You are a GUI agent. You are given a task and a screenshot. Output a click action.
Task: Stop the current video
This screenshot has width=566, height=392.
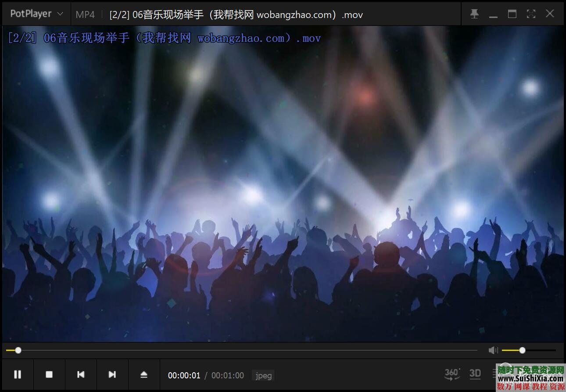[x=49, y=374]
